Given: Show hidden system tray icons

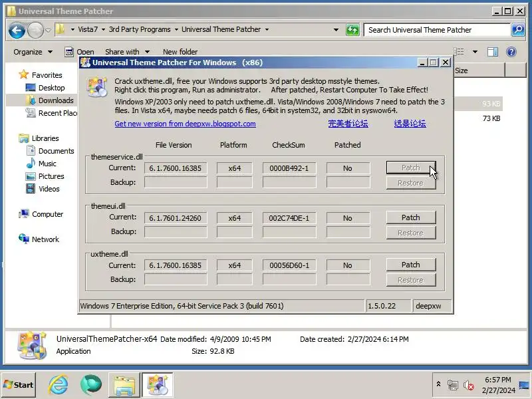Looking at the screenshot, I should click(438, 384).
